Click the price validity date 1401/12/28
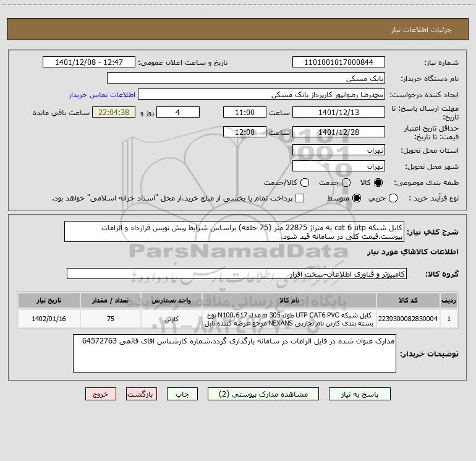 point(339,132)
